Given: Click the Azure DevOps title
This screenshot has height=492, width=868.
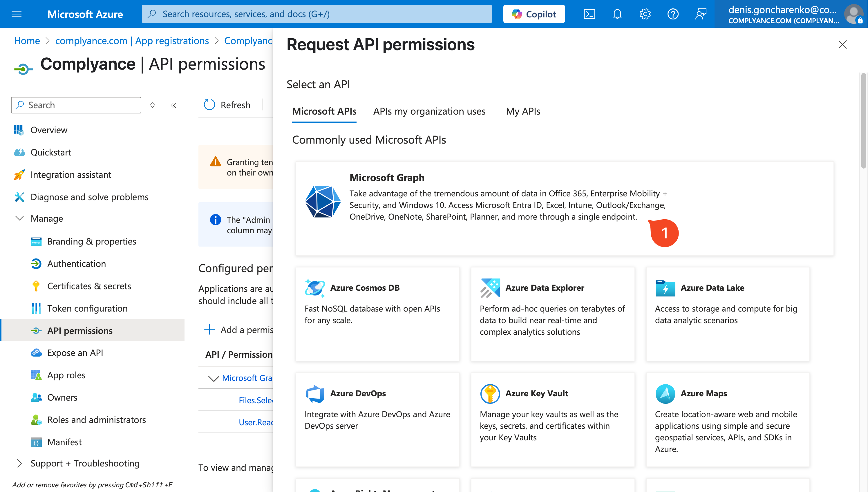Looking at the screenshot, I should [x=358, y=393].
